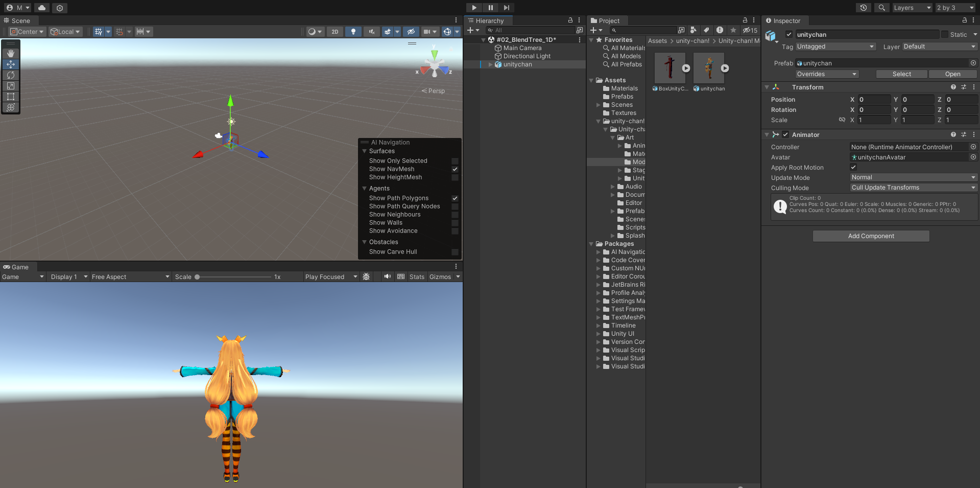Open scene camera settings icon
Viewport: 980px width, 488px height.
(x=426, y=32)
